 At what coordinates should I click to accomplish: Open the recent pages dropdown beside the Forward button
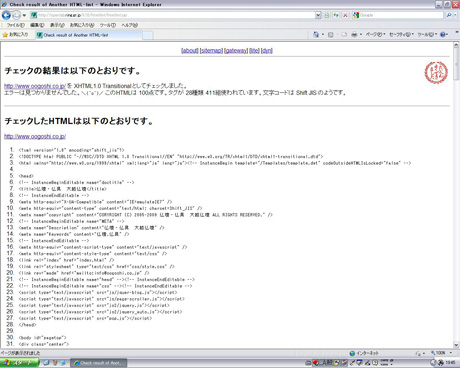24,15
